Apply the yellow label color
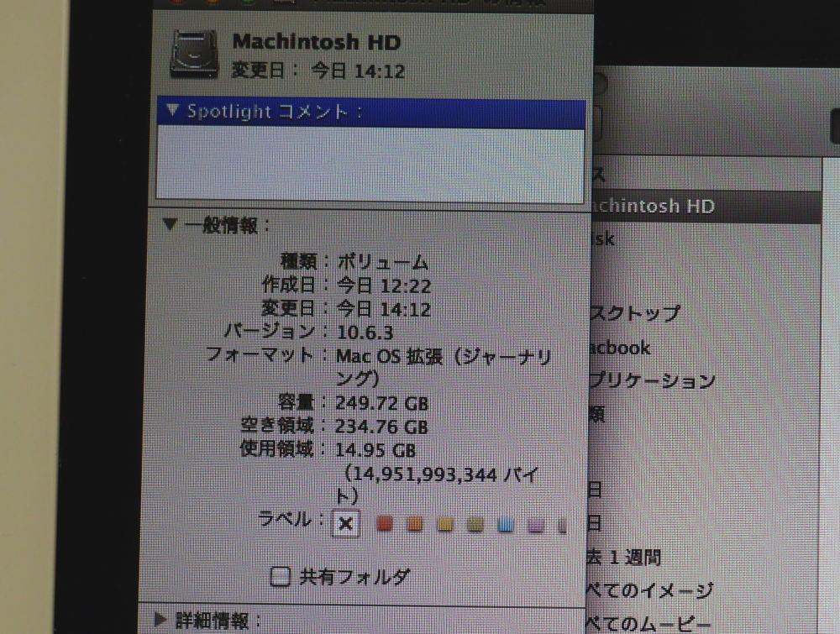The image size is (840, 634). click(445, 524)
